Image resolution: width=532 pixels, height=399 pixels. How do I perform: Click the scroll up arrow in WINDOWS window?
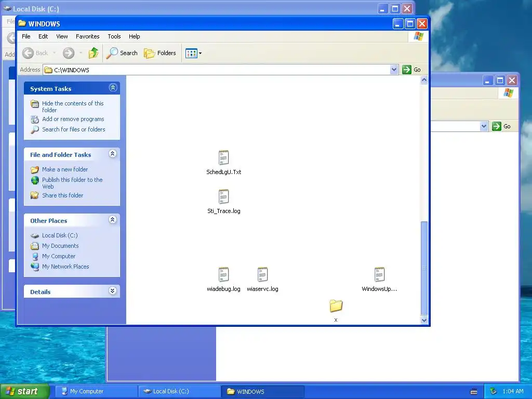[x=424, y=79]
